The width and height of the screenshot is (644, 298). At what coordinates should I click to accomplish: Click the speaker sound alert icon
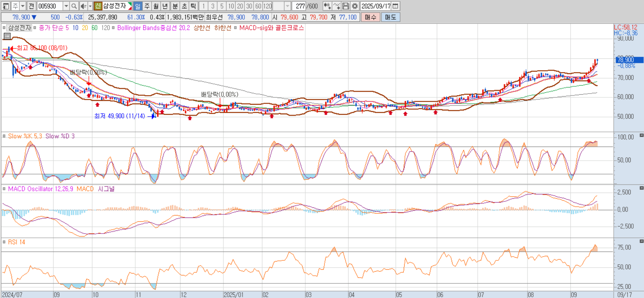83,6
